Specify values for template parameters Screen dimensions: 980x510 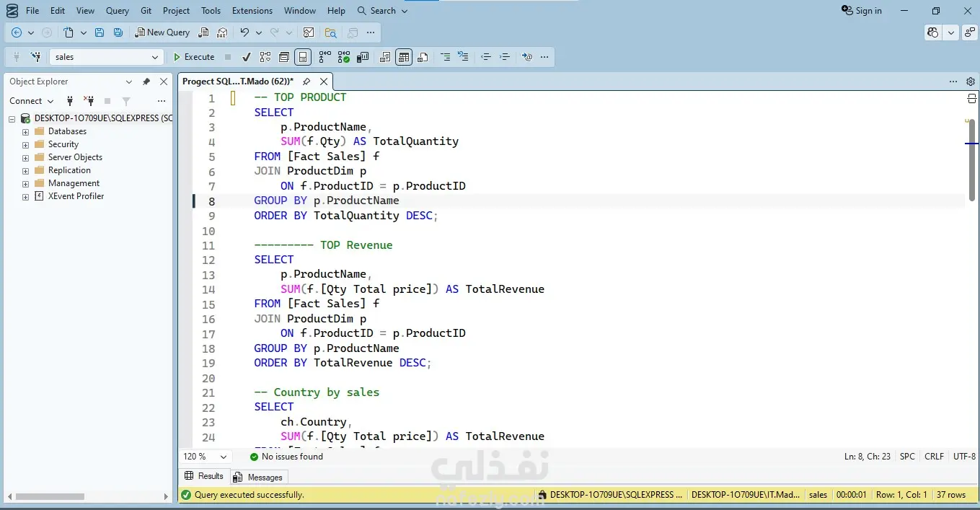(527, 57)
